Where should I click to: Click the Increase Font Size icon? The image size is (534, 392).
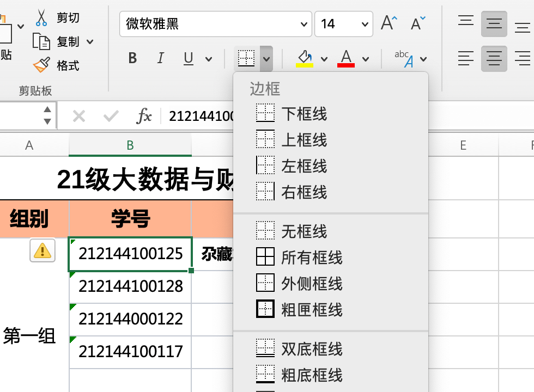(x=389, y=23)
